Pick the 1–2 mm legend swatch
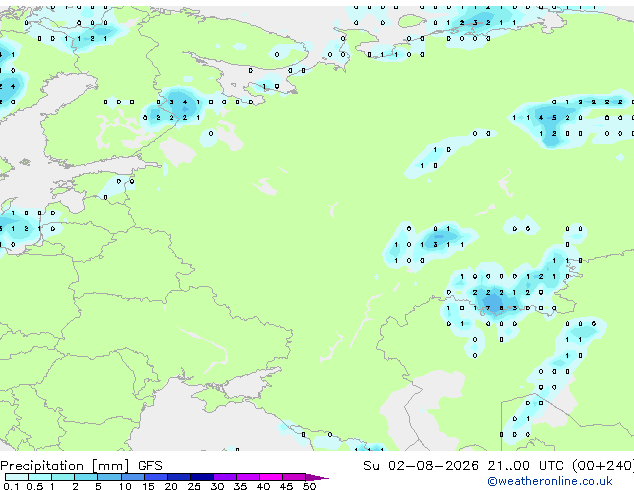Screen dimensions: 634x490 coord(63,477)
